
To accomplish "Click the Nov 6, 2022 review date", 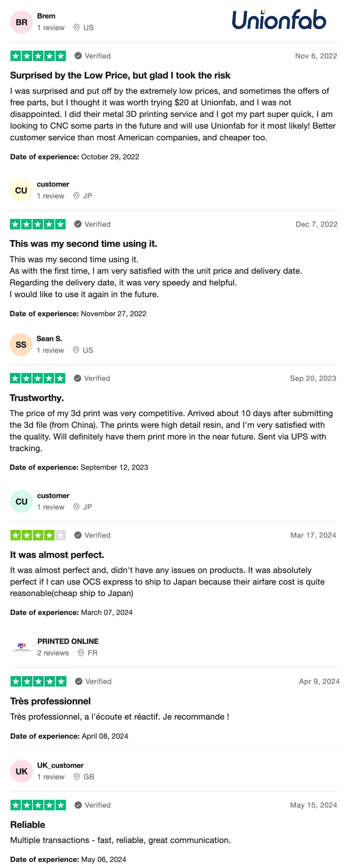I will tap(316, 56).
